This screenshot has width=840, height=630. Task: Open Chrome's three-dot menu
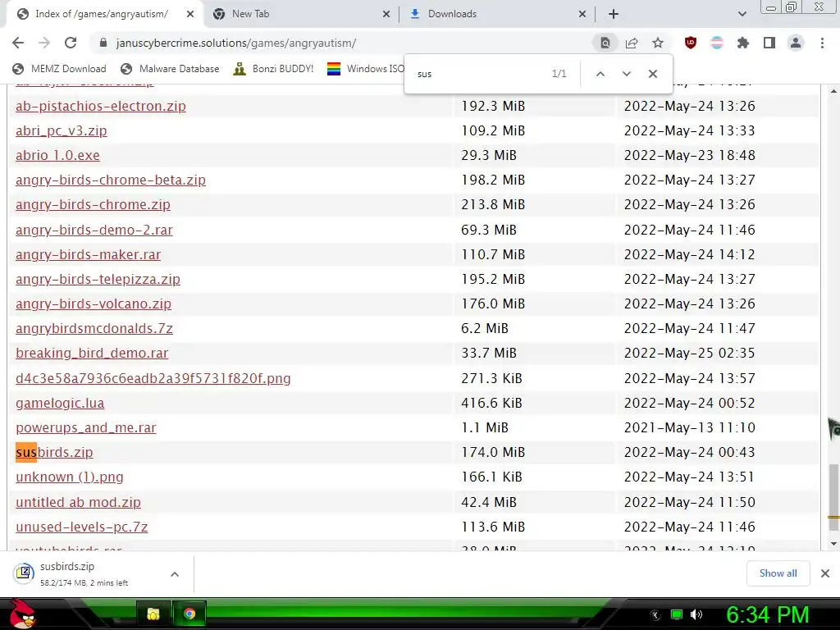[822, 43]
